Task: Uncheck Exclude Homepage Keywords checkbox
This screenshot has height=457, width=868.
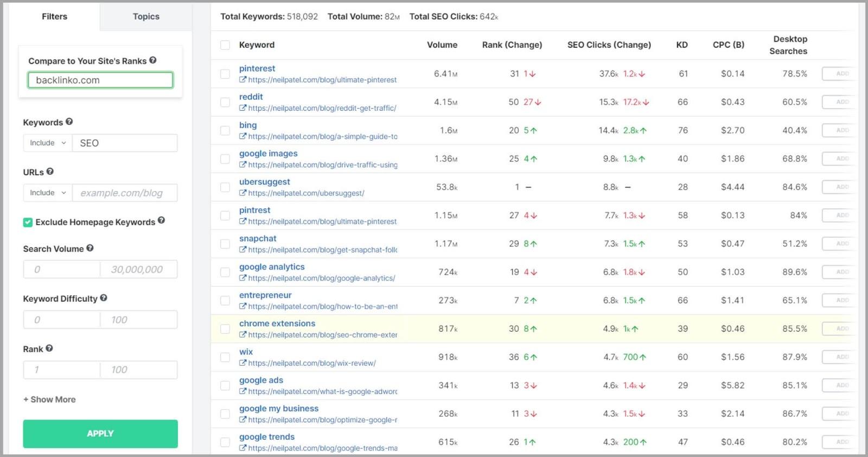Action: [x=28, y=222]
